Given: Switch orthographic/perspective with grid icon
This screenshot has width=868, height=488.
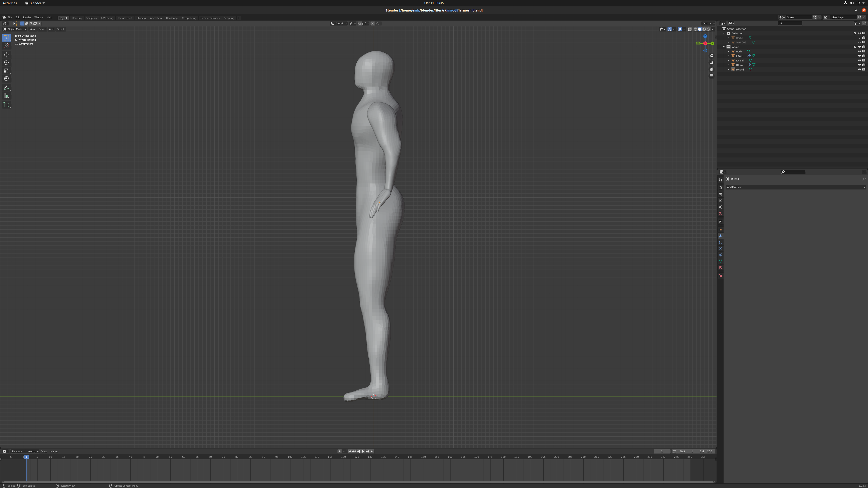Looking at the screenshot, I should [711, 76].
